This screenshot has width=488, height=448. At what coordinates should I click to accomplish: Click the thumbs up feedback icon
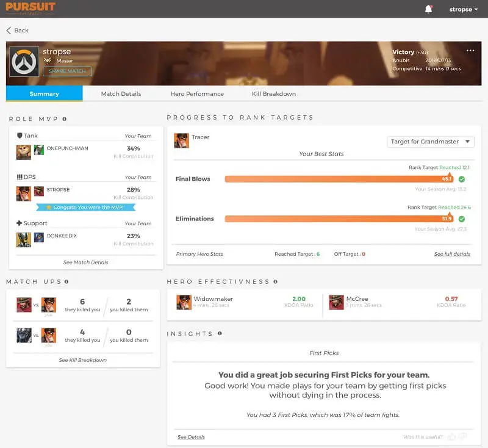(x=451, y=436)
